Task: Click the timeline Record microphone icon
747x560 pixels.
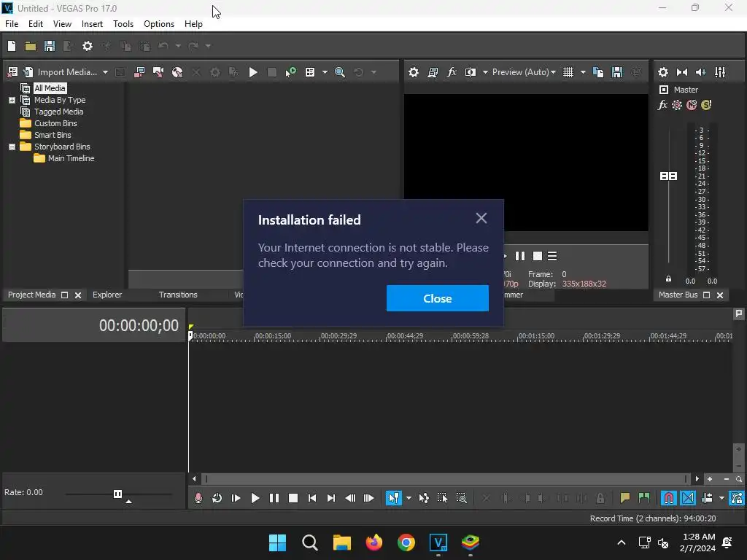Action: point(198,498)
